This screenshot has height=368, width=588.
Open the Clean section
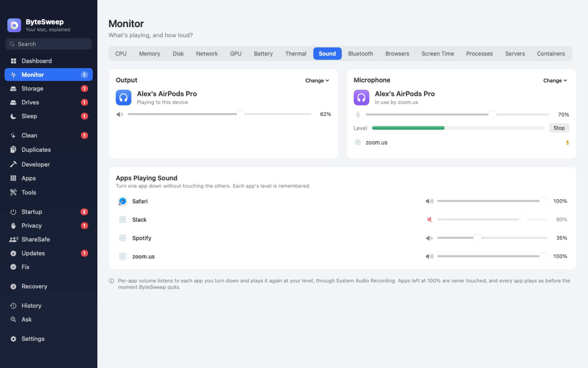tap(49, 135)
